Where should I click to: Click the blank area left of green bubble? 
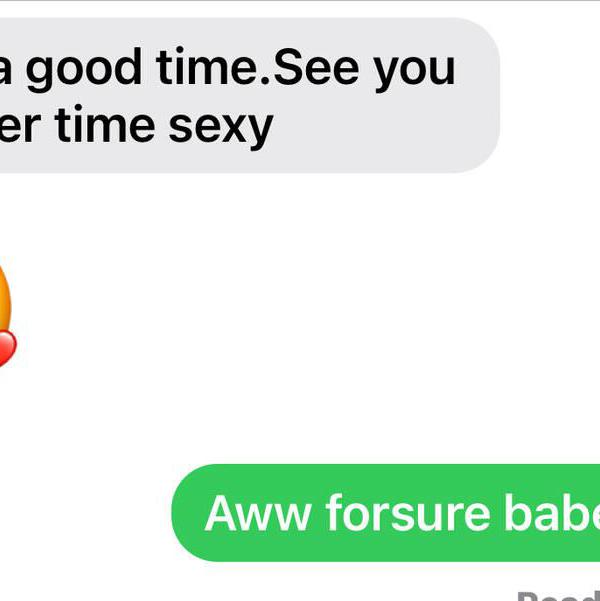coord(84,513)
